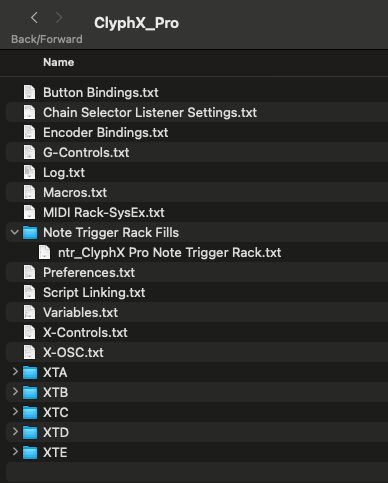Select the 'Macros.txt' file name

click(x=75, y=193)
